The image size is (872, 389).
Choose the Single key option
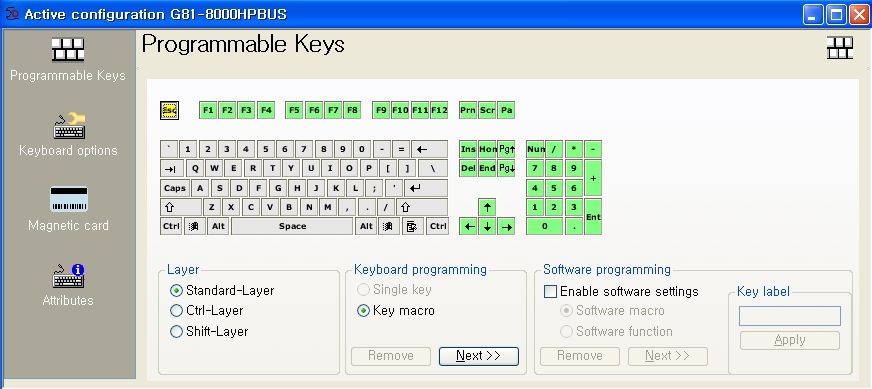395,289
